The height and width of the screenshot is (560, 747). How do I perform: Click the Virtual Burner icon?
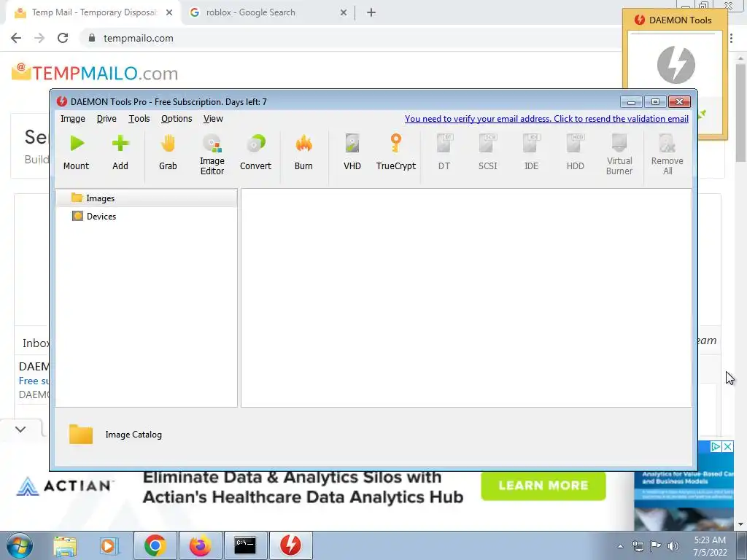click(x=619, y=142)
